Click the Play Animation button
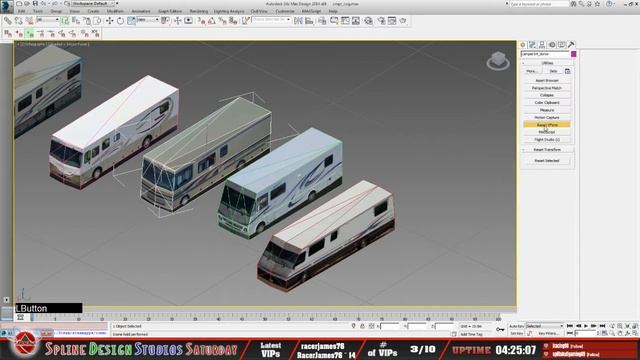Viewport: 640px width, 360px height. point(586,326)
